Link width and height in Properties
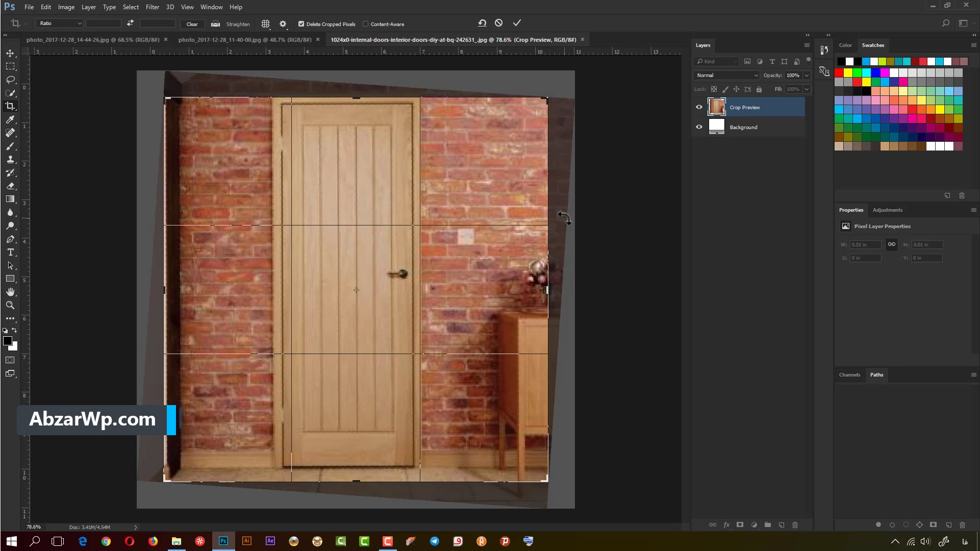Image resolution: width=980 pixels, height=551 pixels. (x=891, y=244)
